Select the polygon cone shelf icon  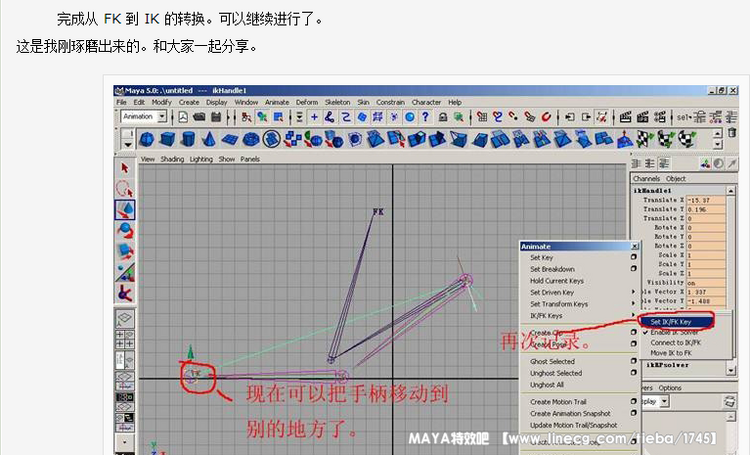[x=209, y=139]
